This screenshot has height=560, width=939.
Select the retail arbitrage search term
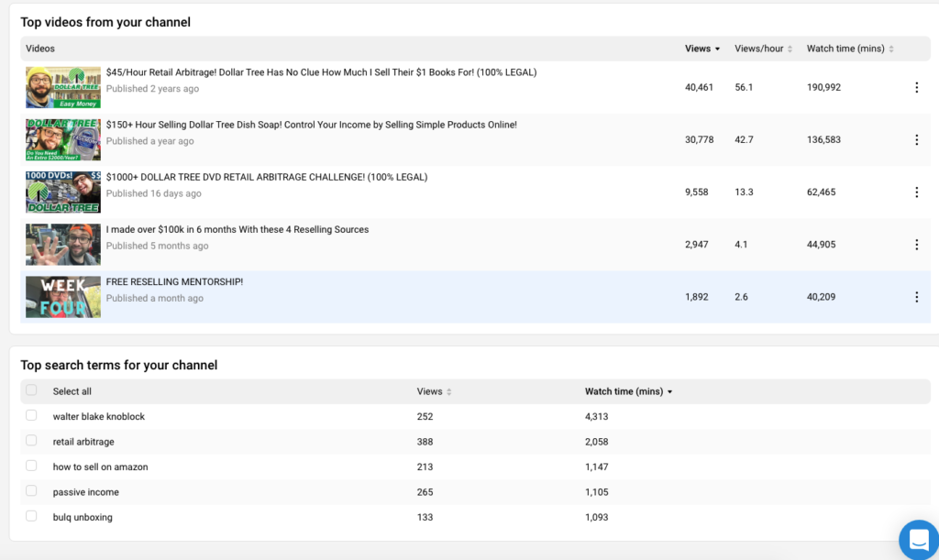coord(83,442)
